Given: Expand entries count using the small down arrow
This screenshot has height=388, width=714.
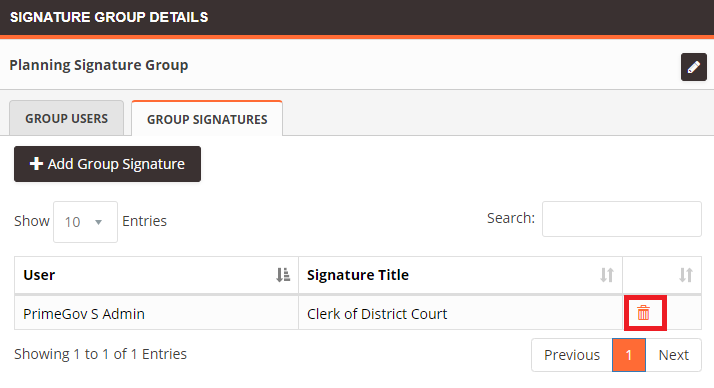Looking at the screenshot, I should tap(98, 222).
